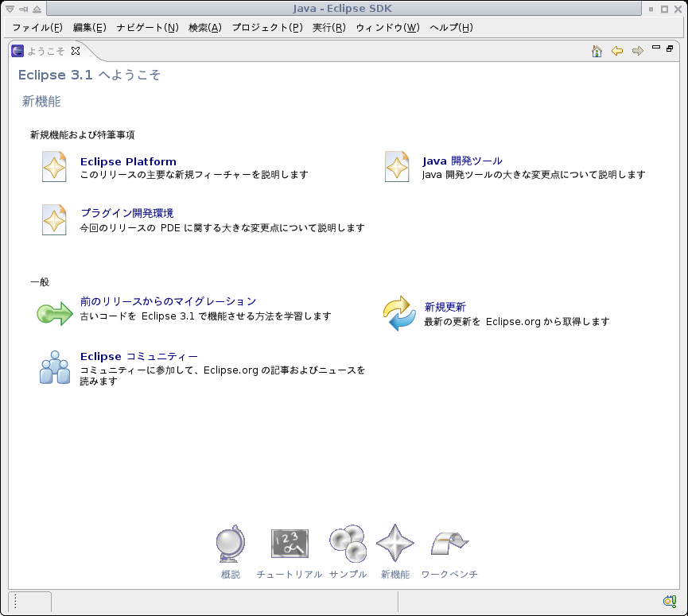Open the プロジェクト(P) menu
Viewport: 688px width, 616px height.
click(x=267, y=28)
